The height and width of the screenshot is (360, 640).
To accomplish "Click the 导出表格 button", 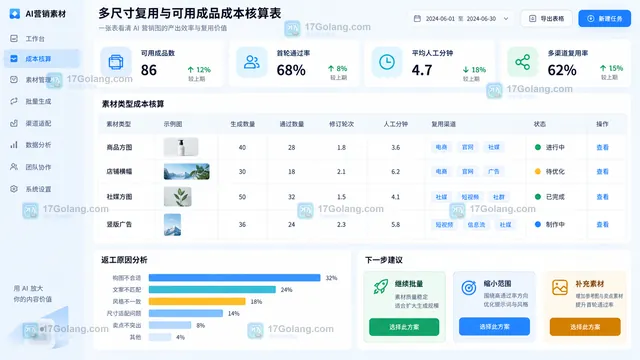I will click(546, 19).
